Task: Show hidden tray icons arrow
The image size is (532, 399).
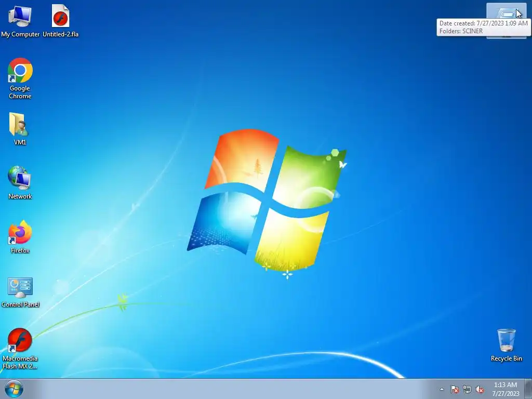Action: tap(442, 389)
